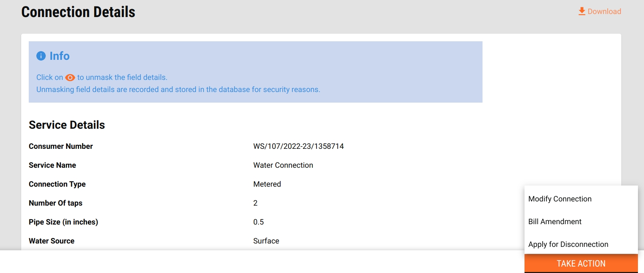This screenshot has width=644, height=273.
Task: Click the Download text link
Action: (x=604, y=11)
